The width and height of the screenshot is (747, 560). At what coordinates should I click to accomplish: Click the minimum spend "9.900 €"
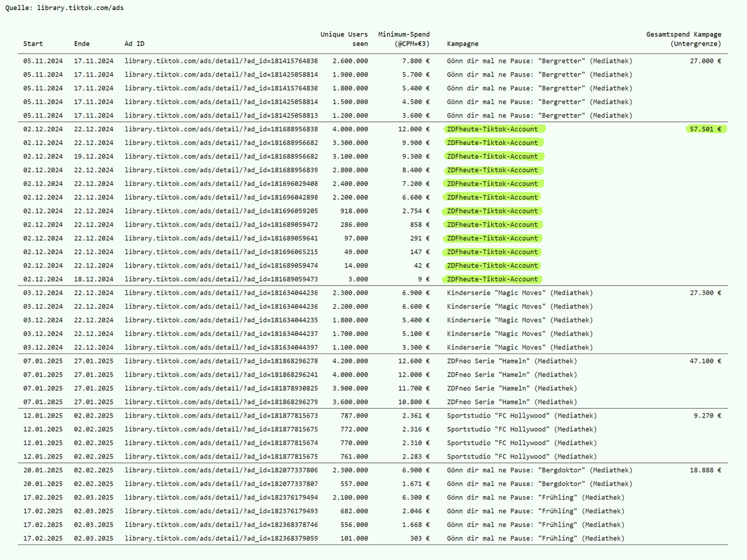coord(416,143)
